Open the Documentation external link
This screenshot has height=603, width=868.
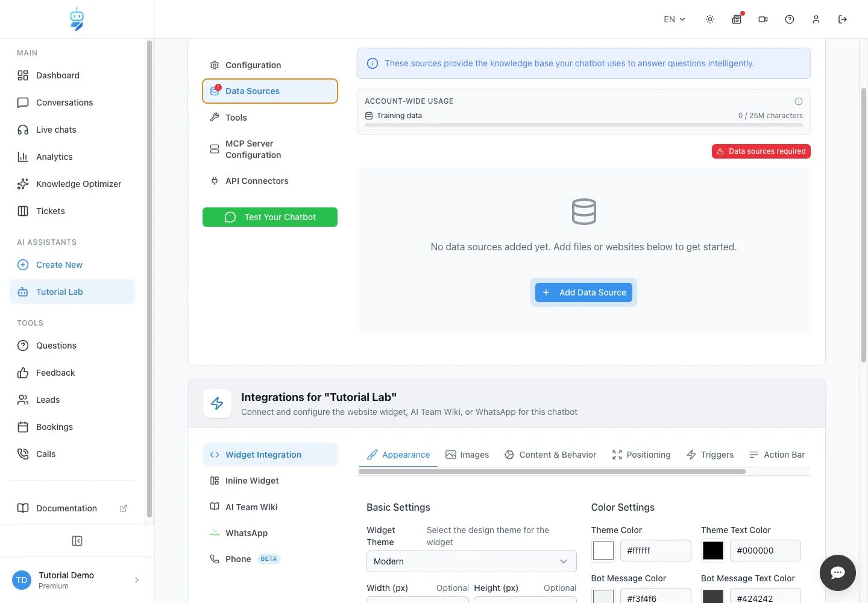[72, 508]
